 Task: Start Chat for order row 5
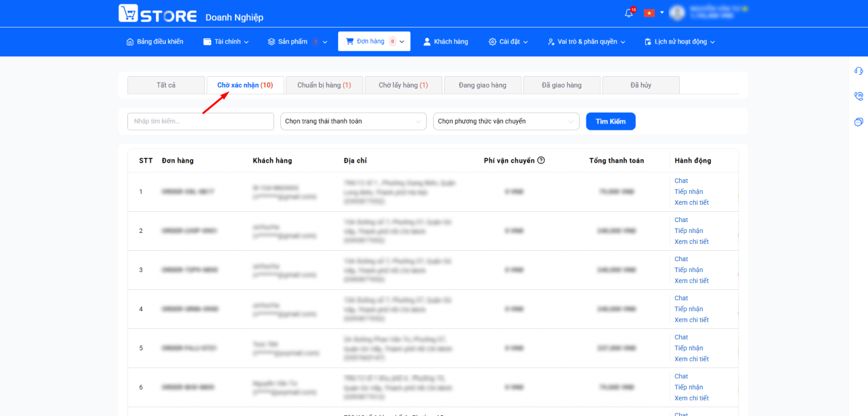point(681,337)
